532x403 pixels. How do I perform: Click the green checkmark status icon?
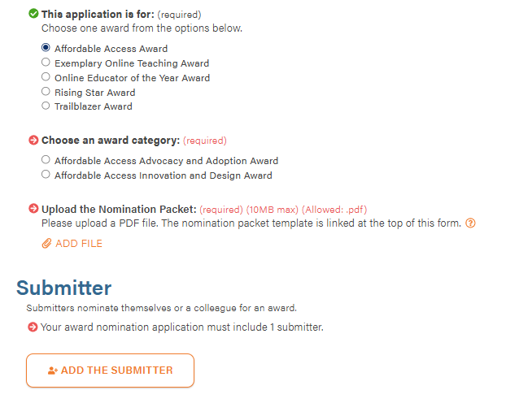33,14
